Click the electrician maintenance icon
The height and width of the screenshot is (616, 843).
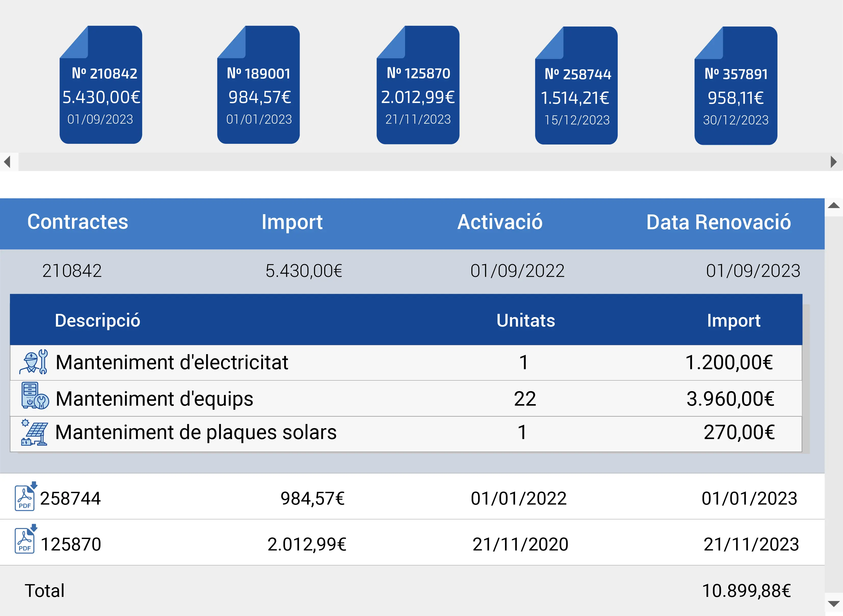tap(34, 362)
